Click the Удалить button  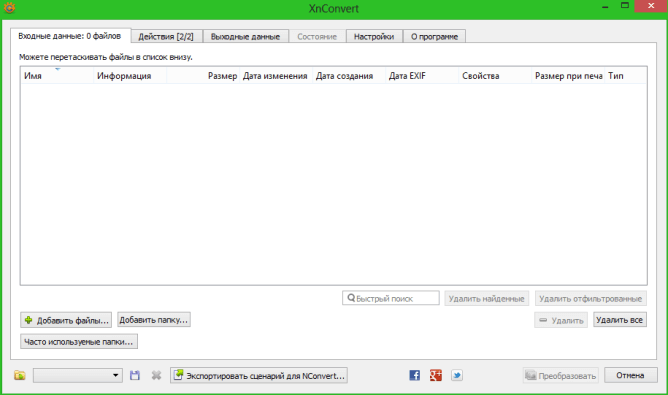[561, 320]
